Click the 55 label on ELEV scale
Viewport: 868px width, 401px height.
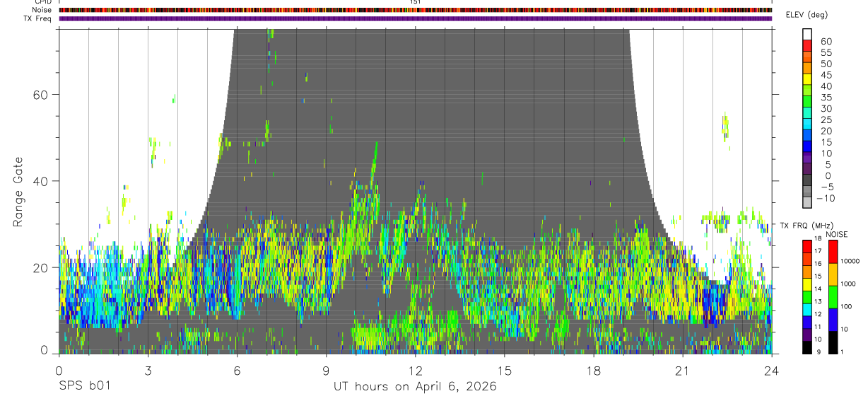click(826, 53)
